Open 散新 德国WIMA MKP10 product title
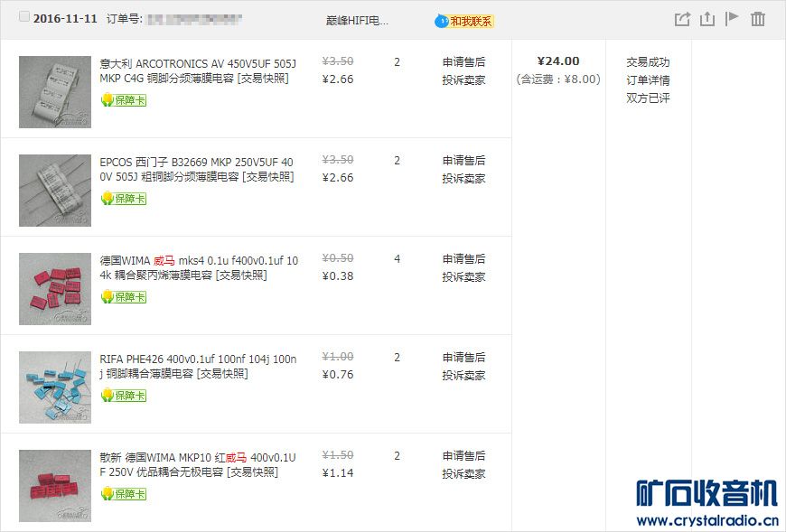786x532 pixels. pos(198,465)
